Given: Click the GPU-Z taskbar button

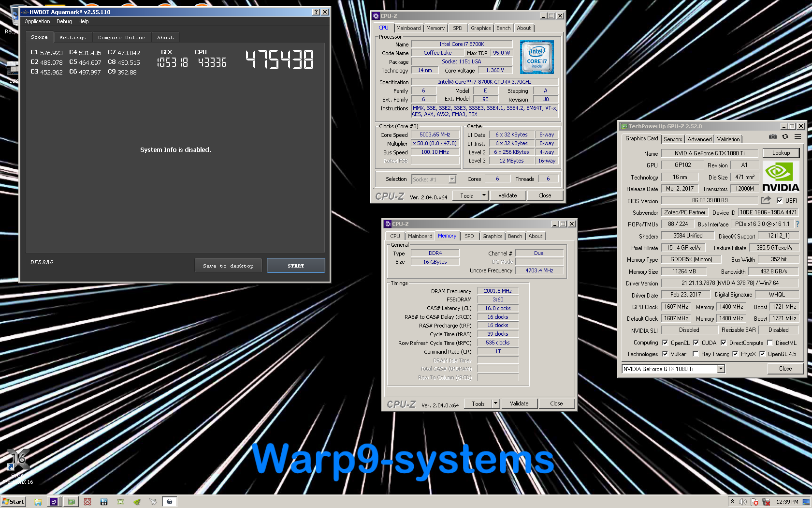Looking at the screenshot, I should [x=72, y=502].
